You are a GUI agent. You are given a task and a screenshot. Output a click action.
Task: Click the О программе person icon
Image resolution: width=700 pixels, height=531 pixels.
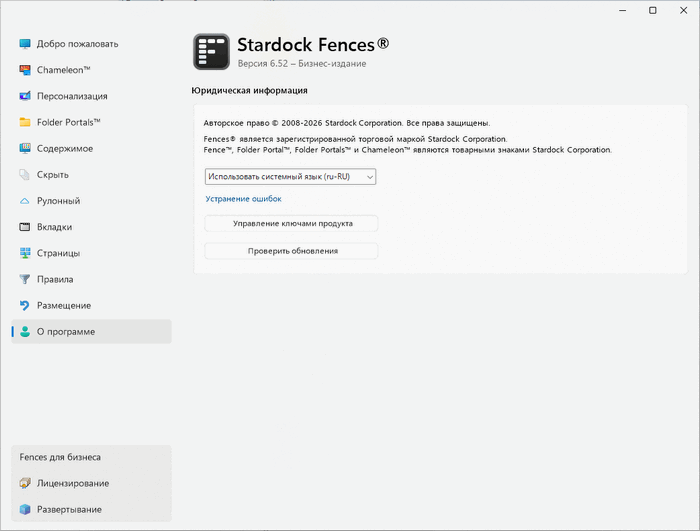(x=25, y=332)
